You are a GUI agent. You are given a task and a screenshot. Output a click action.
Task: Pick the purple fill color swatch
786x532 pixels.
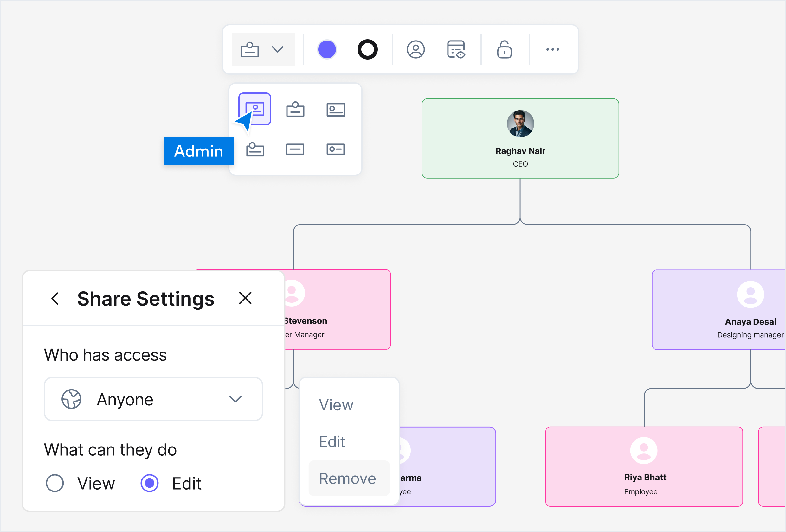click(x=327, y=49)
